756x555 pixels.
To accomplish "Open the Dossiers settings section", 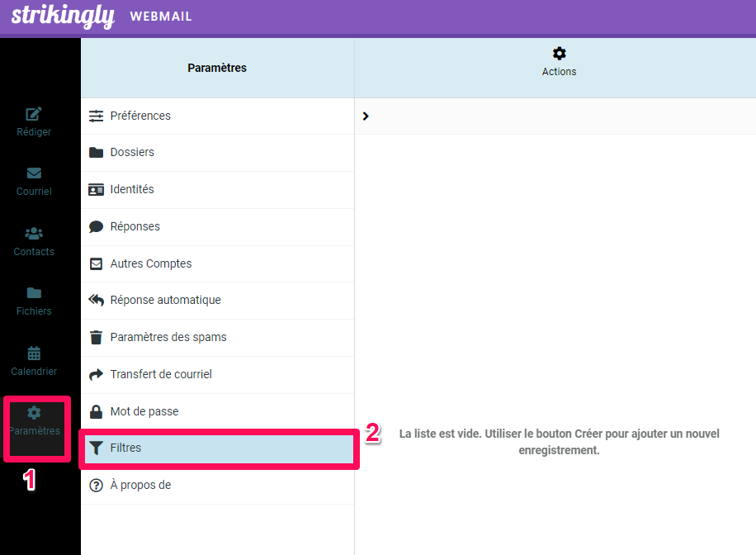I will pos(217,153).
